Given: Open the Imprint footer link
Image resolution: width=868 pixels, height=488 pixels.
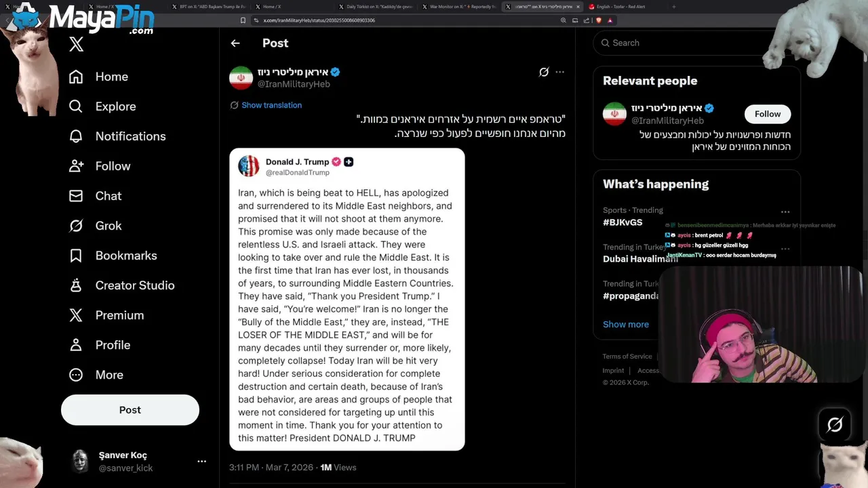Looking at the screenshot, I should tap(613, 371).
